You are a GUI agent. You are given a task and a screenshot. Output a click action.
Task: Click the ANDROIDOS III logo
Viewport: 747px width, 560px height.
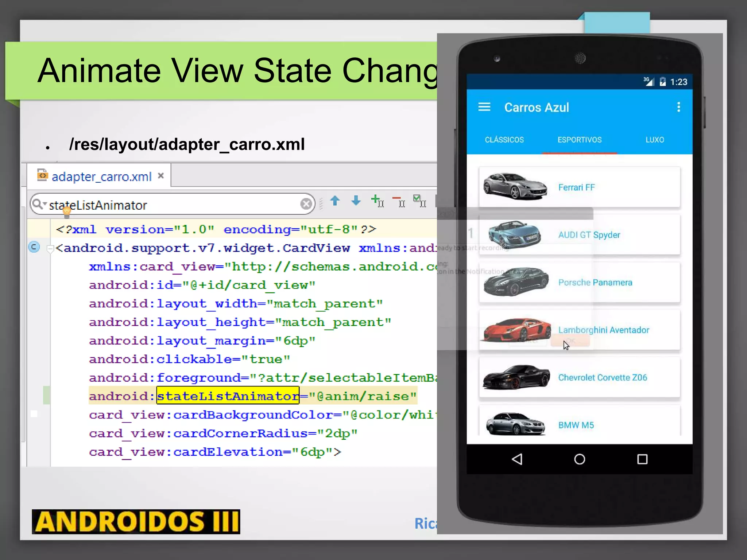pyautogui.click(x=136, y=521)
